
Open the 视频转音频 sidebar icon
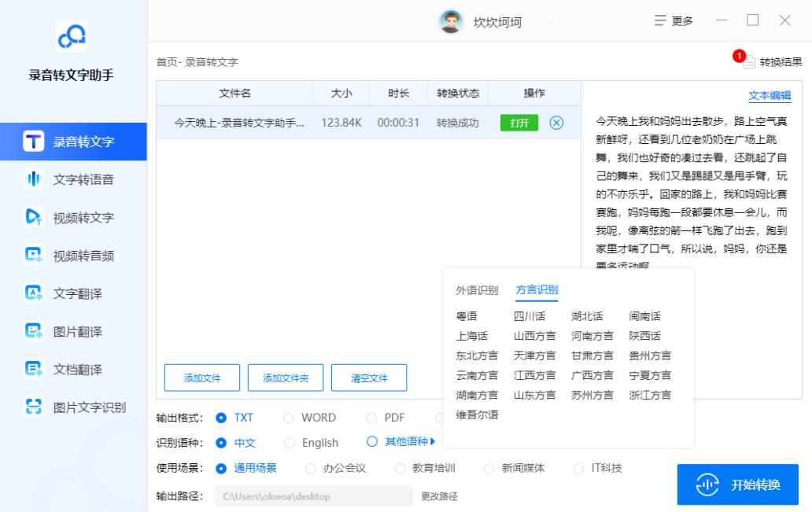point(33,256)
